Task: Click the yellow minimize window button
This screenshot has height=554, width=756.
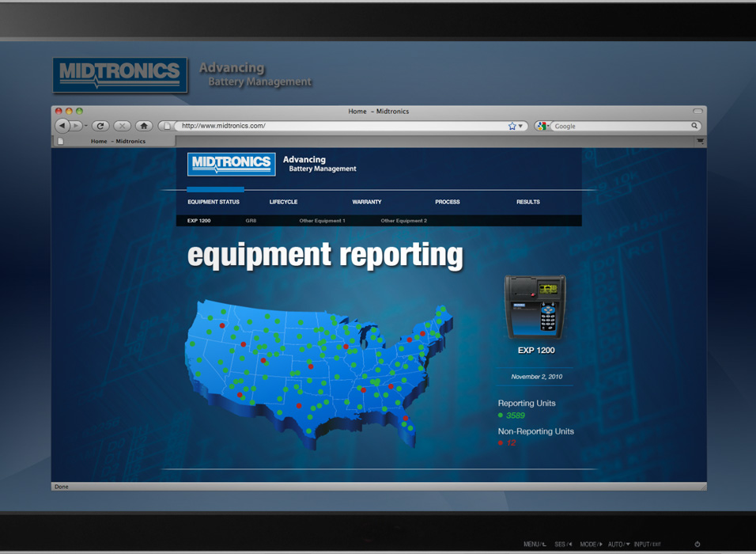Action: coord(69,111)
